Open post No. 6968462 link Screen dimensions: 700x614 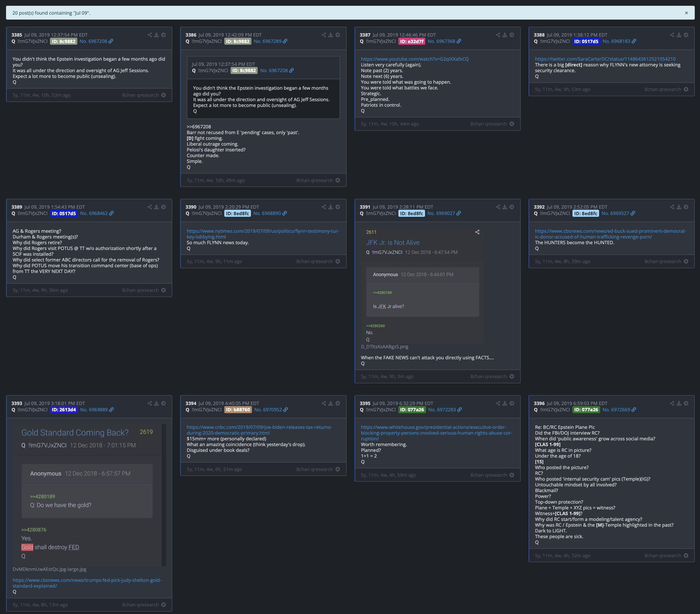point(94,213)
